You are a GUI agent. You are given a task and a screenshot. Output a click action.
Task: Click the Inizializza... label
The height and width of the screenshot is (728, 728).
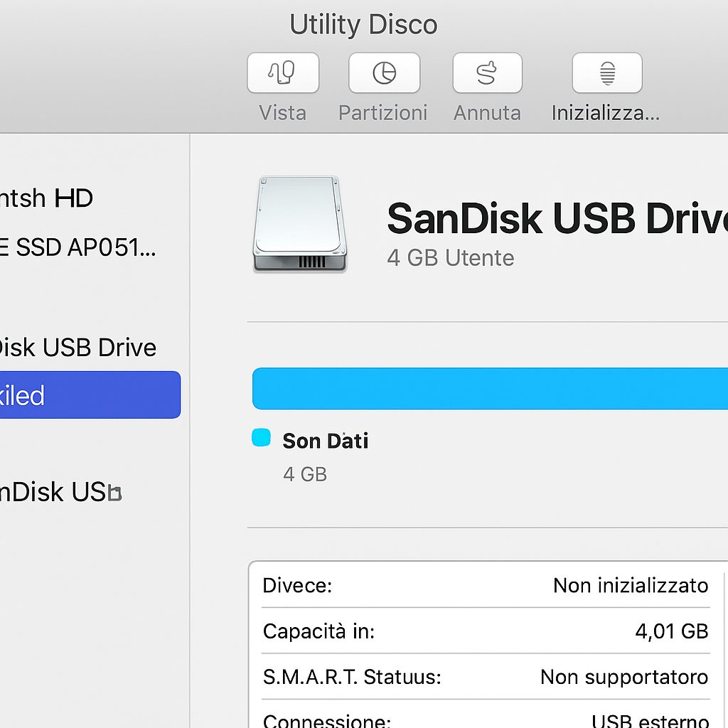606,113
